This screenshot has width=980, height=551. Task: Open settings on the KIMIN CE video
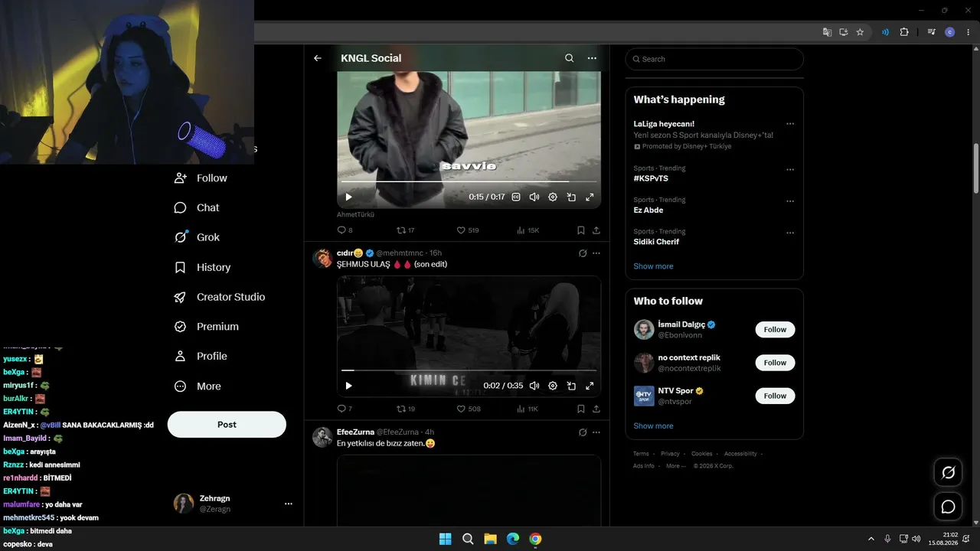pos(553,386)
